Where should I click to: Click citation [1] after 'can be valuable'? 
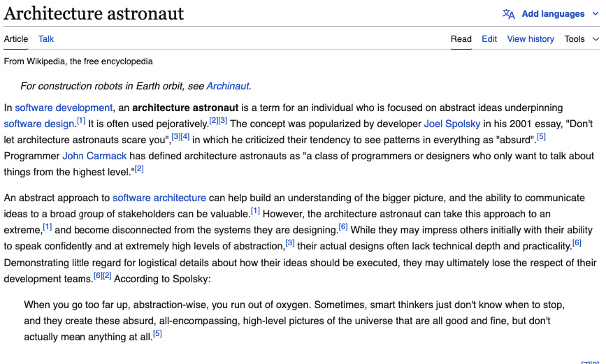255,211
